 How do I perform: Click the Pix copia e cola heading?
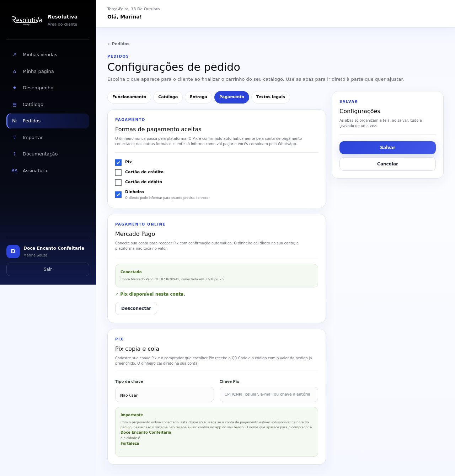137,349
